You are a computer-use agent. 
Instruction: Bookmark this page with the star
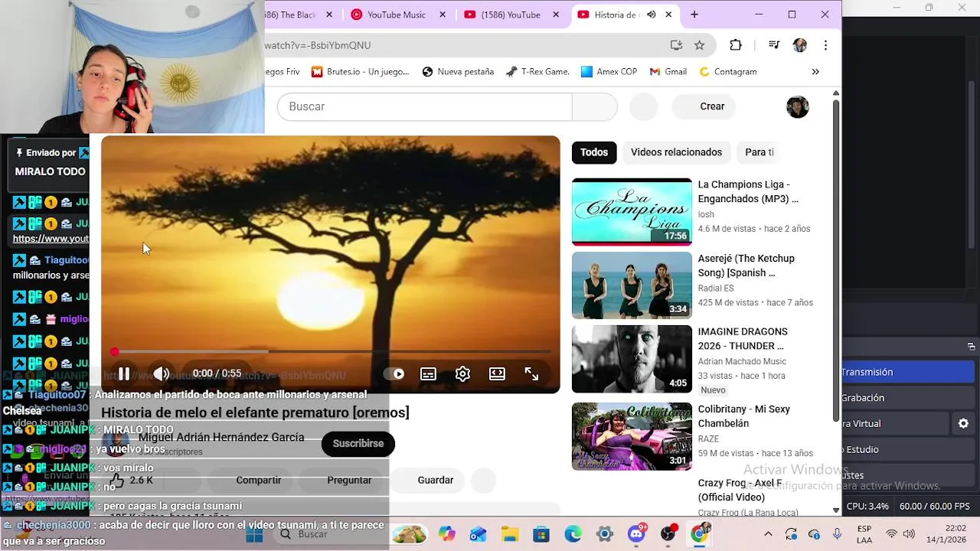[x=699, y=45]
